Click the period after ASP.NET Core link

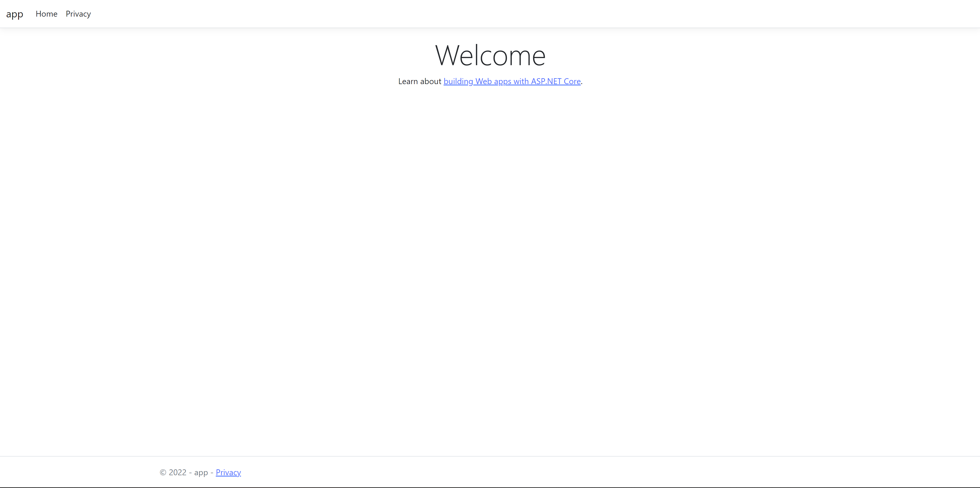pos(582,83)
